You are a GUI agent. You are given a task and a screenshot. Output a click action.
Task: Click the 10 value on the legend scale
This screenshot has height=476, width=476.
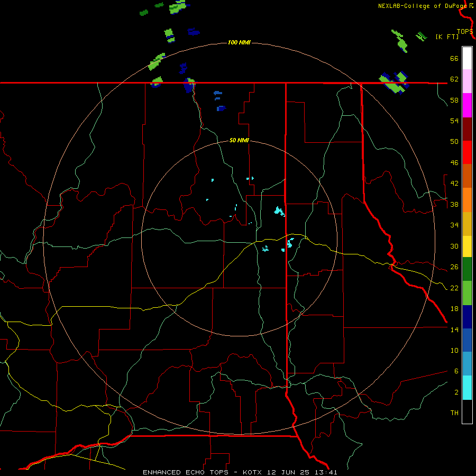coord(454,350)
